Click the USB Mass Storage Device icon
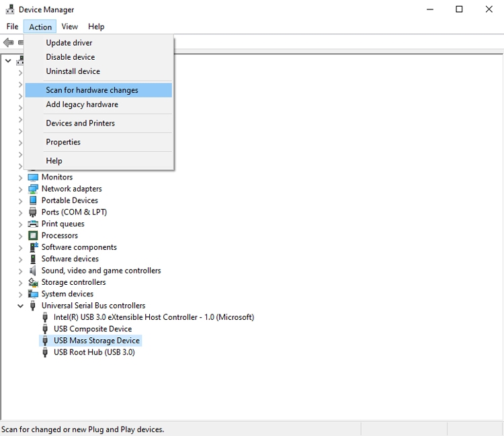504x436 pixels. (x=45, y=341)
